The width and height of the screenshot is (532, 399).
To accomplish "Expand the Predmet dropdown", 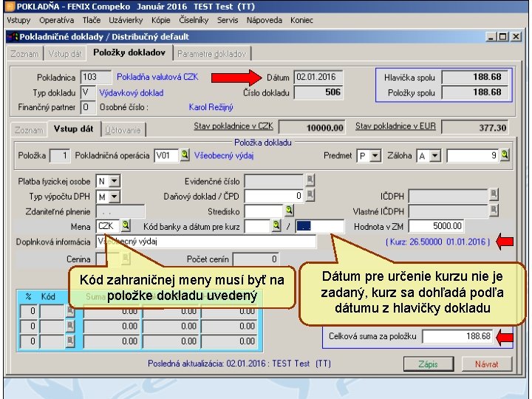I will pyautogui.click(x=375, y=156).
